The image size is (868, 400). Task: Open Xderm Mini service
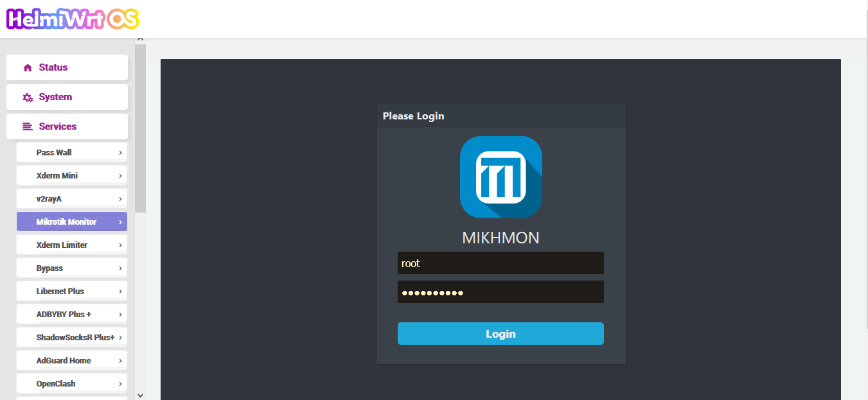tap(72, 175)
